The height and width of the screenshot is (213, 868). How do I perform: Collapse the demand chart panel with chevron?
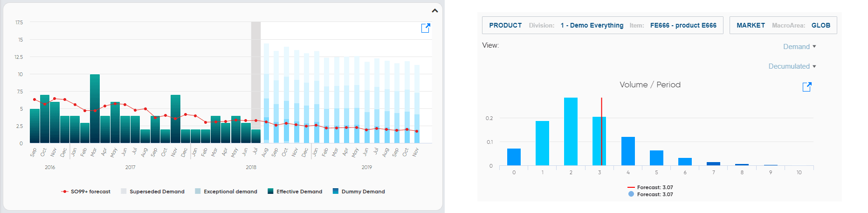(x=434, y=10)
